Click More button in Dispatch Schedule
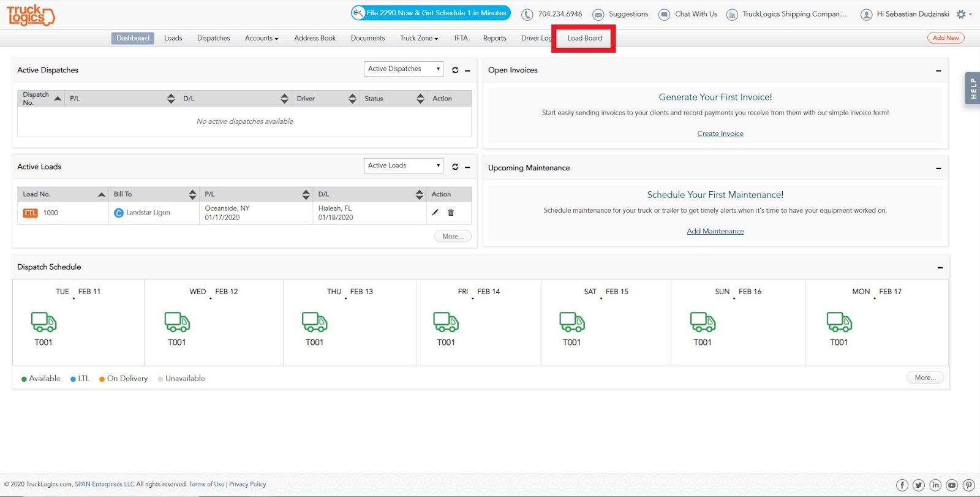Viewport: 980px width, 497px height. tap(925, 377)
